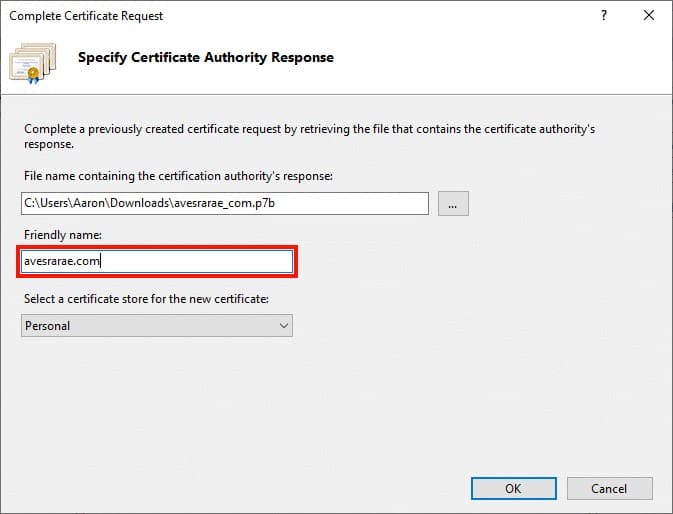Click the certification authority response file path field

tap(224, 203)
